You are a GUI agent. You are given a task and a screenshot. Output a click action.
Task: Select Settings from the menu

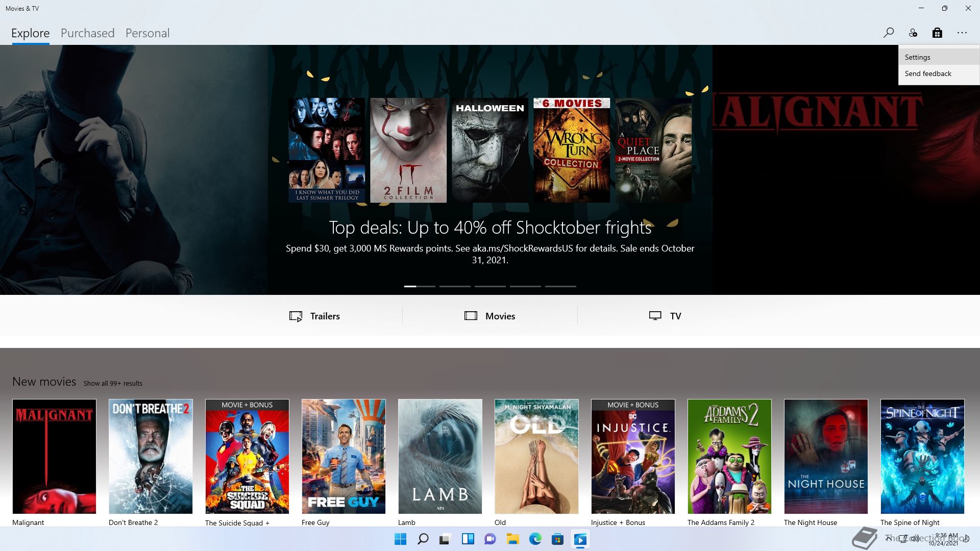click(939, 57)
